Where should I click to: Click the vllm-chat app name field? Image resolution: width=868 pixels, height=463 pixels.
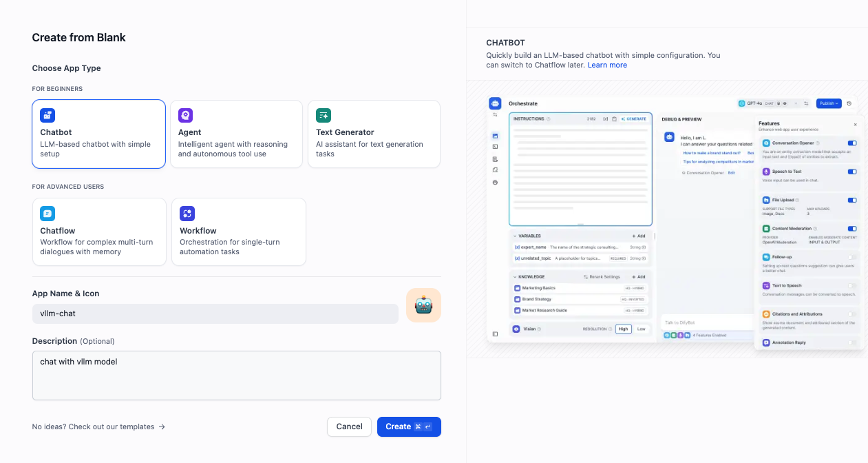(215, 313)
